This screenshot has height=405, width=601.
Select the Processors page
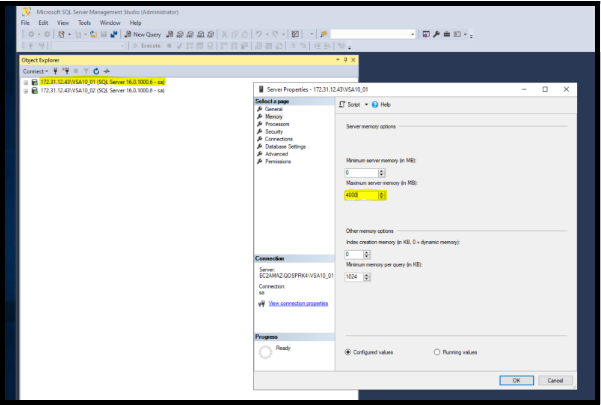click(277, 124)
